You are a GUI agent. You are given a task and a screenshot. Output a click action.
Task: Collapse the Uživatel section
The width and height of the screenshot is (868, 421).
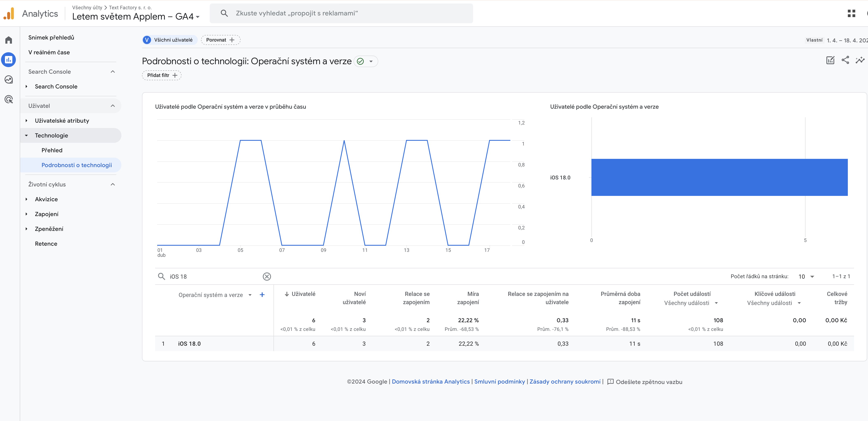[x=113, y=106]
